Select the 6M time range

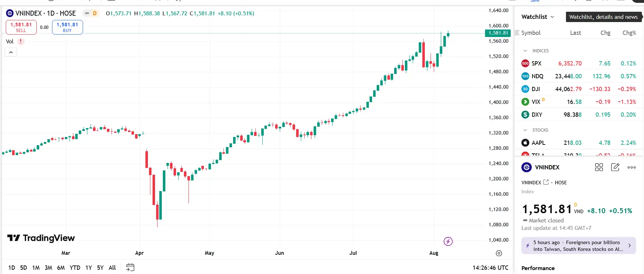click(61, 268)
